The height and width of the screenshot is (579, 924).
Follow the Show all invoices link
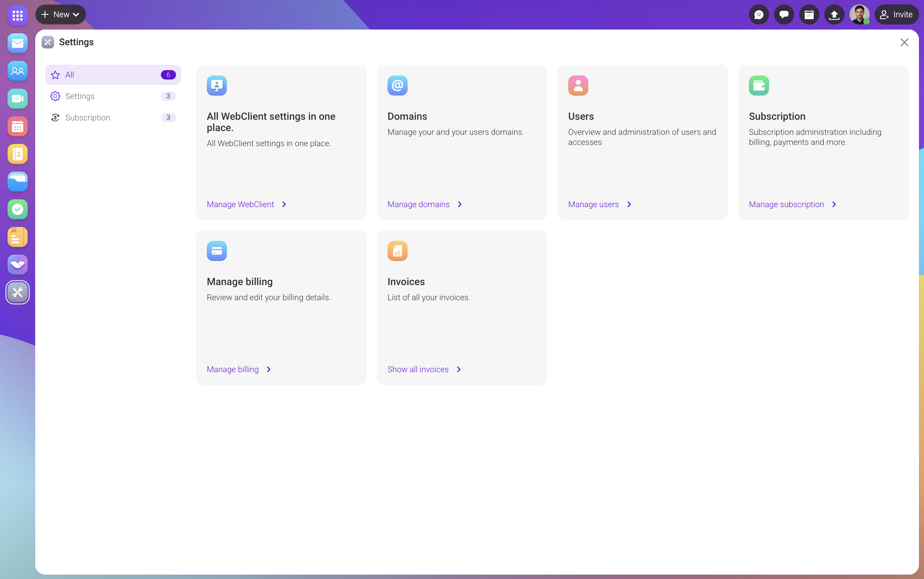click(x=418, y=370)
